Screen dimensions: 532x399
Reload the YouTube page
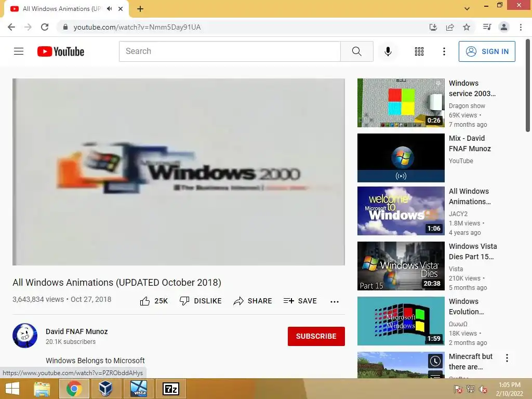45,27
